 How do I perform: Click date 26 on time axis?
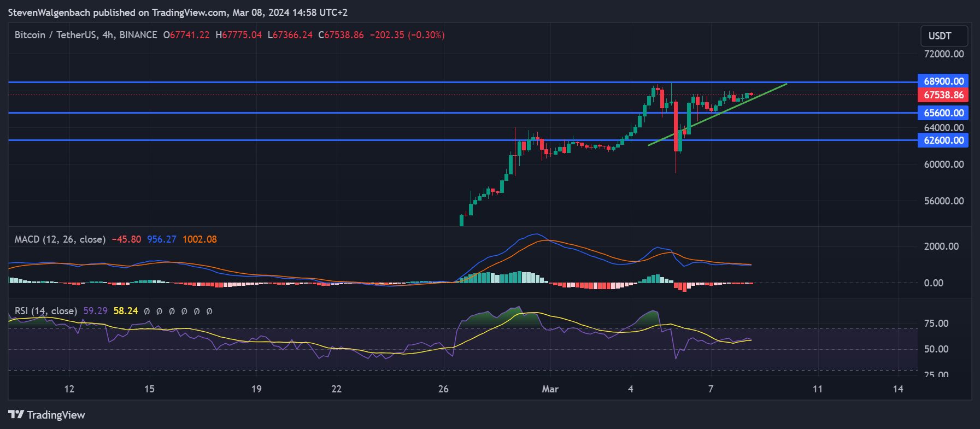443,389
